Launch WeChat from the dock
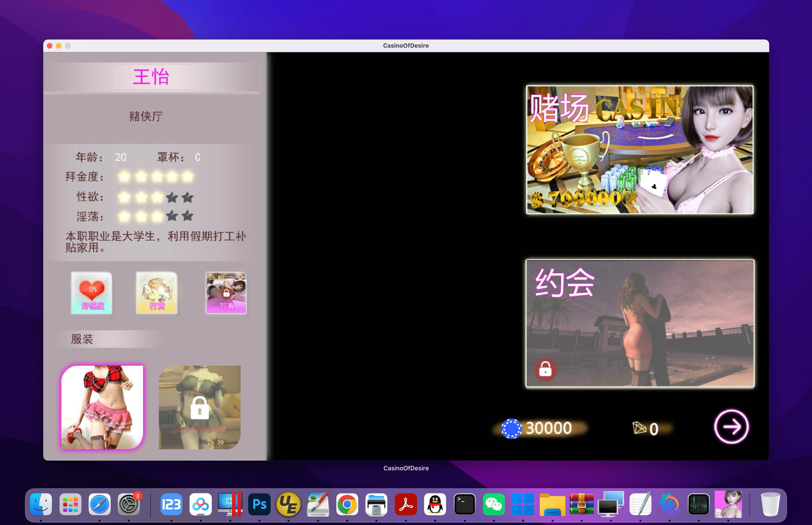This screenshot has height=525, width=812. (x=494, y=504)
